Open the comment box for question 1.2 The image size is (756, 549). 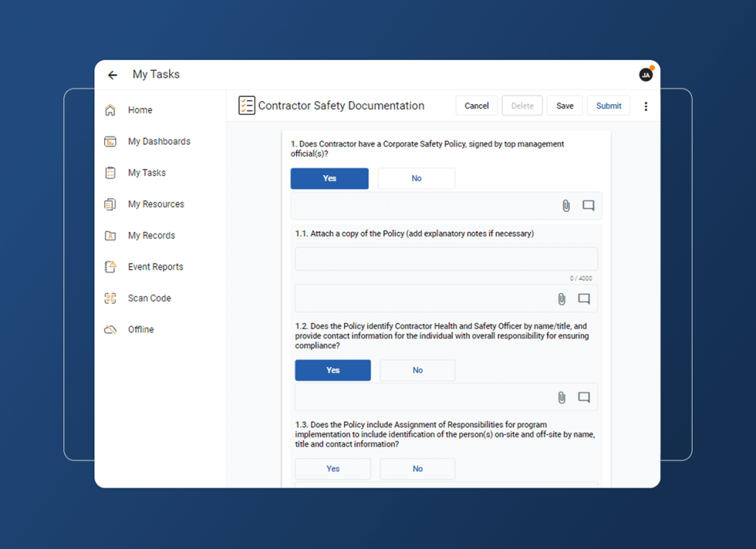click(x=584, y=397)
